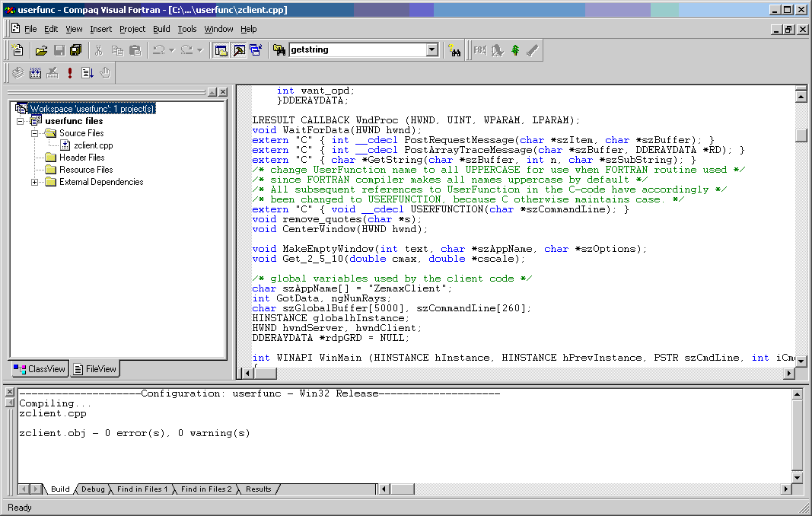This screenshot has height=516, width=812.
Task: Open the Build menu
Action: tap(161, 29)
